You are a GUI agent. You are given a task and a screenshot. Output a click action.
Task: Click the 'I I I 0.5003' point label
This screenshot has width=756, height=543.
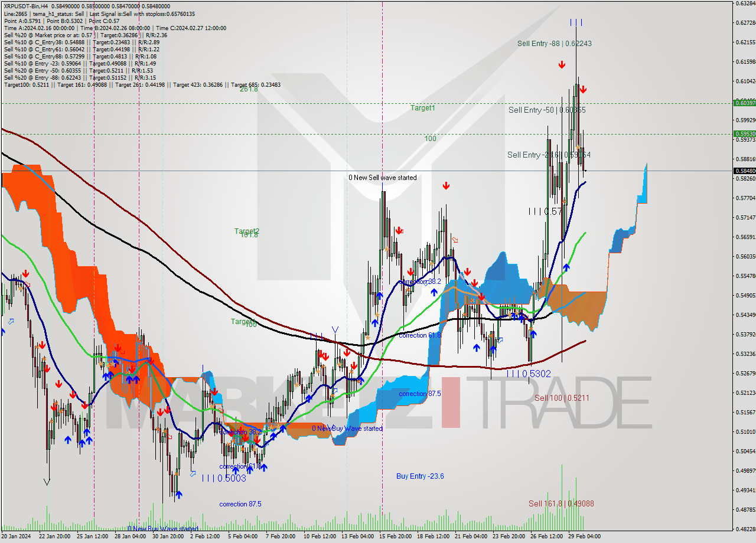point(224,478)
